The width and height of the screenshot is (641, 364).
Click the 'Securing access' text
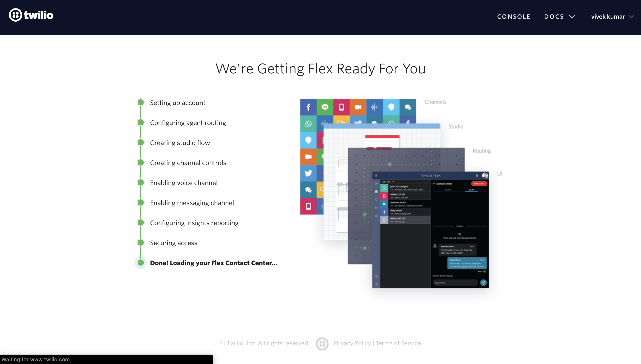coord(174,243)
